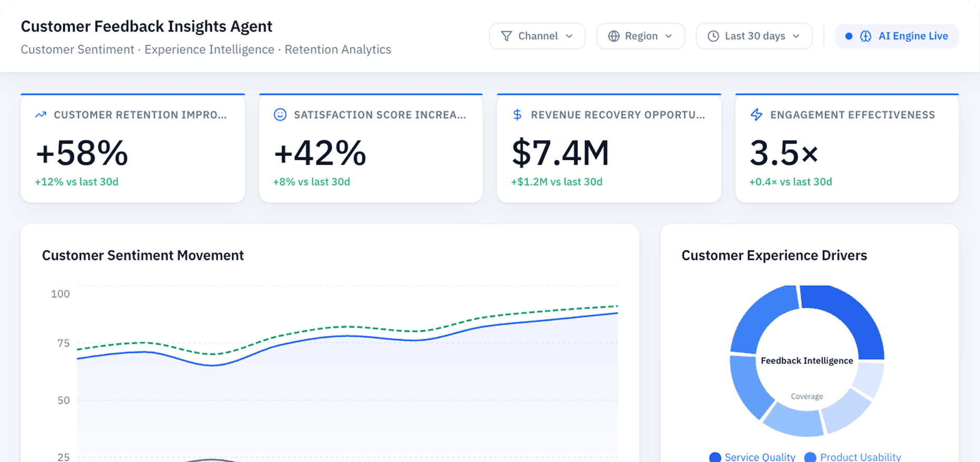
Task: Click the Product Usability legend dot
Action: pos(810,457)
